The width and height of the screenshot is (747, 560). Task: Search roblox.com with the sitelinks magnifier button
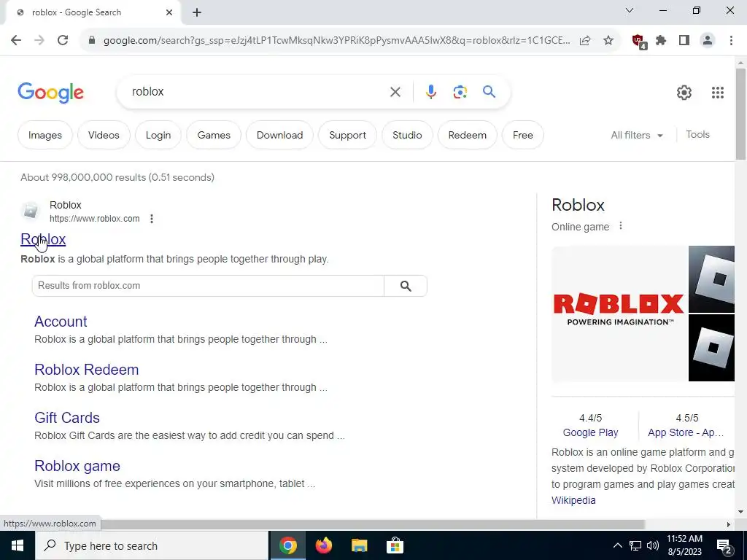coord(406,286)
